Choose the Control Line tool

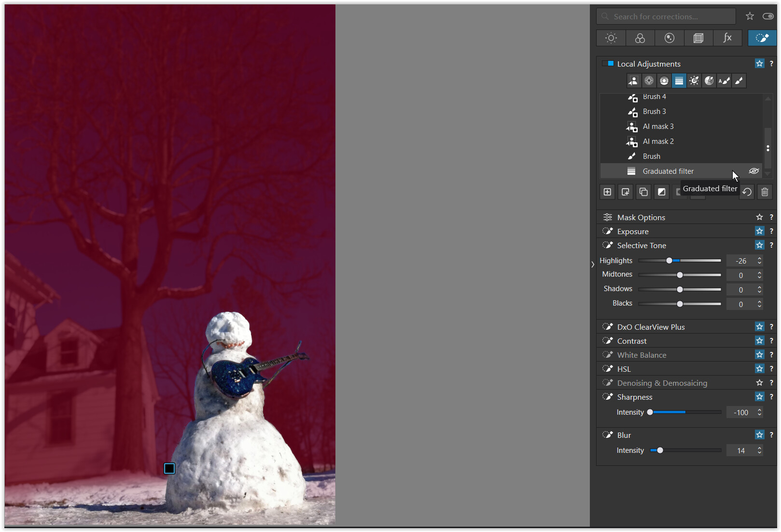(x=664, y=81)
